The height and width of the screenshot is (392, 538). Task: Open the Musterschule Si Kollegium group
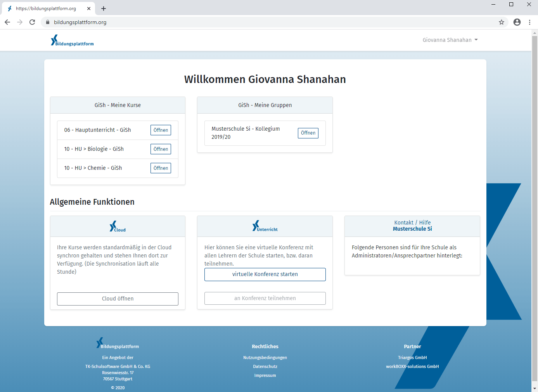[x=308, y=133]
